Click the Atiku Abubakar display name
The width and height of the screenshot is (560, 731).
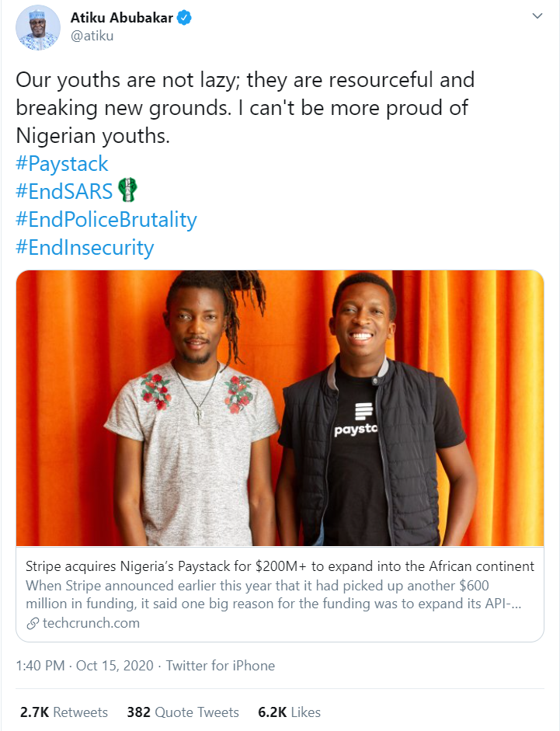(120, 18)
